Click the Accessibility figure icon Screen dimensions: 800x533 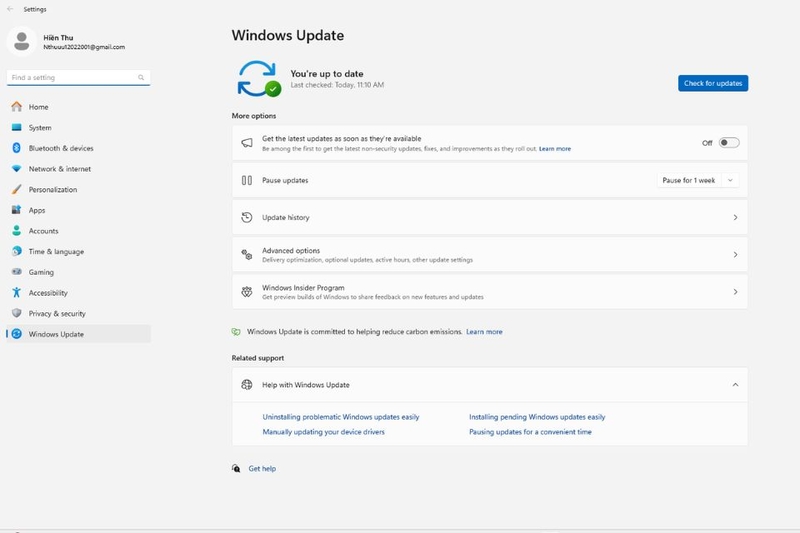tap(17, 292)
